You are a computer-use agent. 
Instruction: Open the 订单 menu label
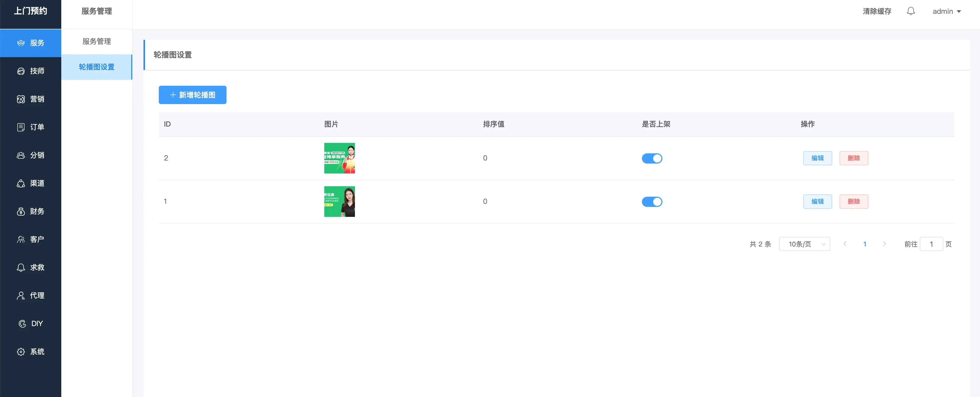click(x=37, y=127)
